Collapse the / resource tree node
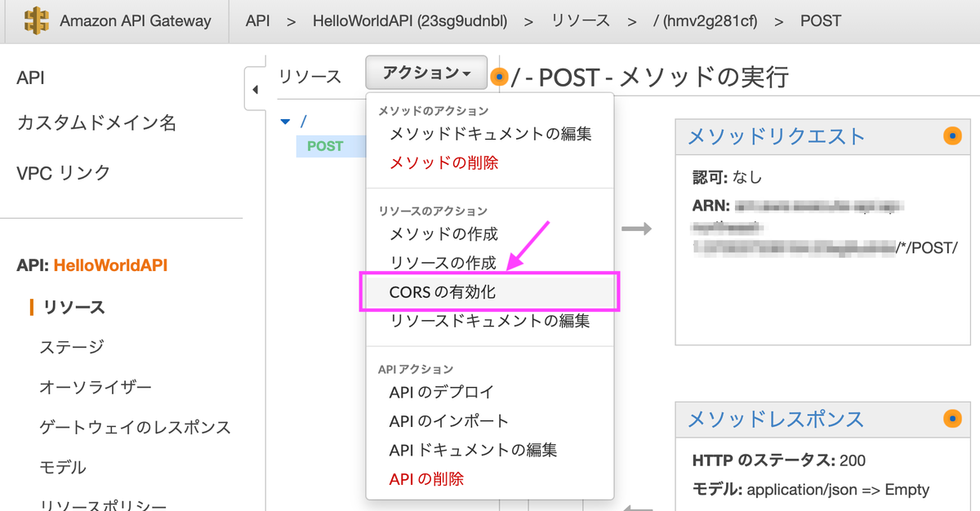 [x=285, y=122]
